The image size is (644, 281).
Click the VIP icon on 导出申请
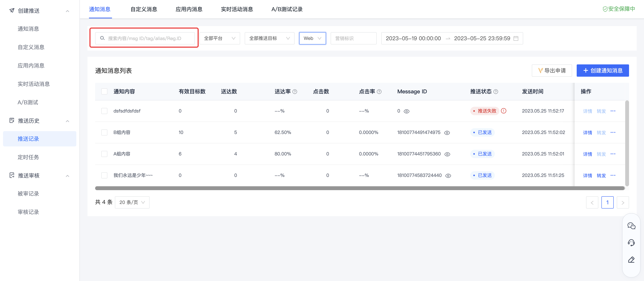(x=540, y=71)
